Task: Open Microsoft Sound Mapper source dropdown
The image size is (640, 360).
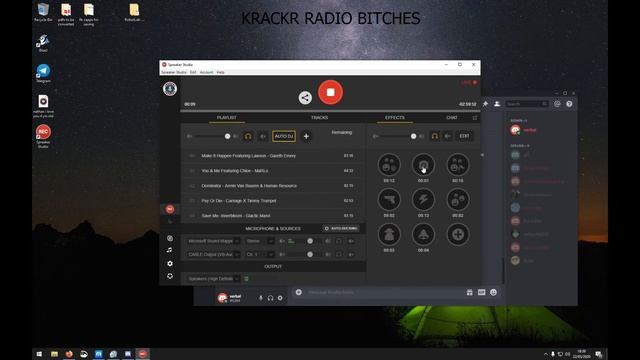Action: click(213, 241)
